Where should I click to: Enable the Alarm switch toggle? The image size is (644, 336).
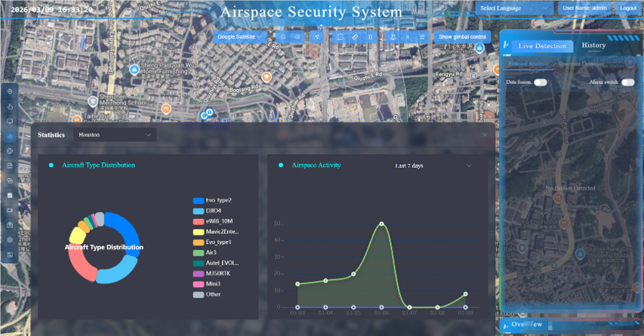click(627, 82)
